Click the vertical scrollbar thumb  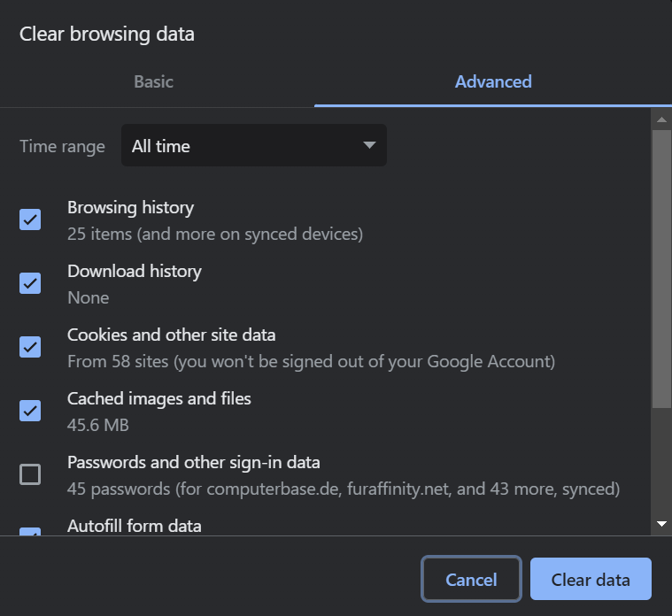point(661,266)
